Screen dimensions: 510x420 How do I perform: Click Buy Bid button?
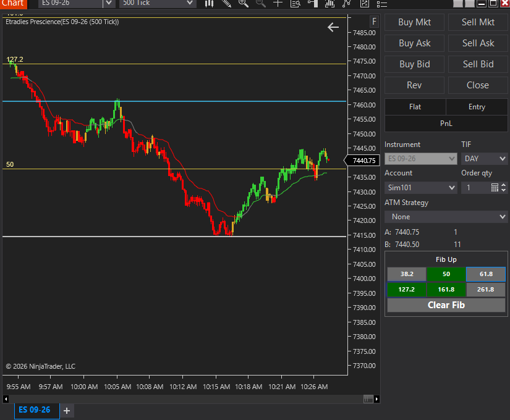tap(414, 64)
